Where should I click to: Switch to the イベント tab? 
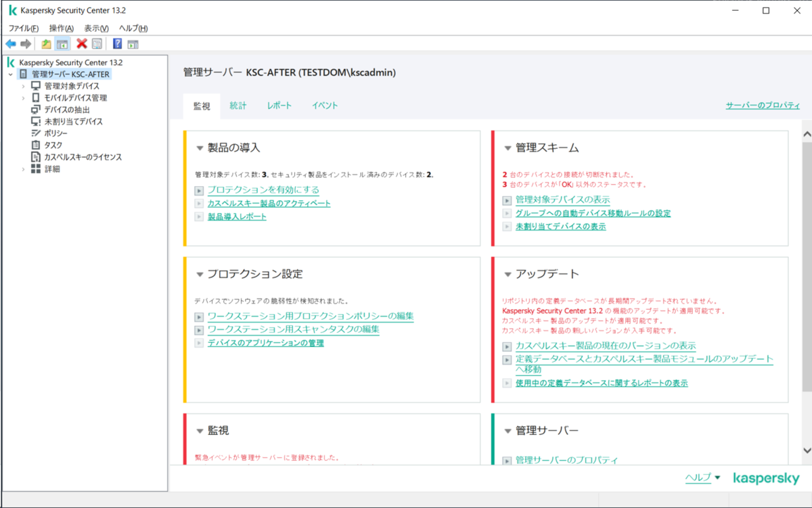click(x=325, y=106)
